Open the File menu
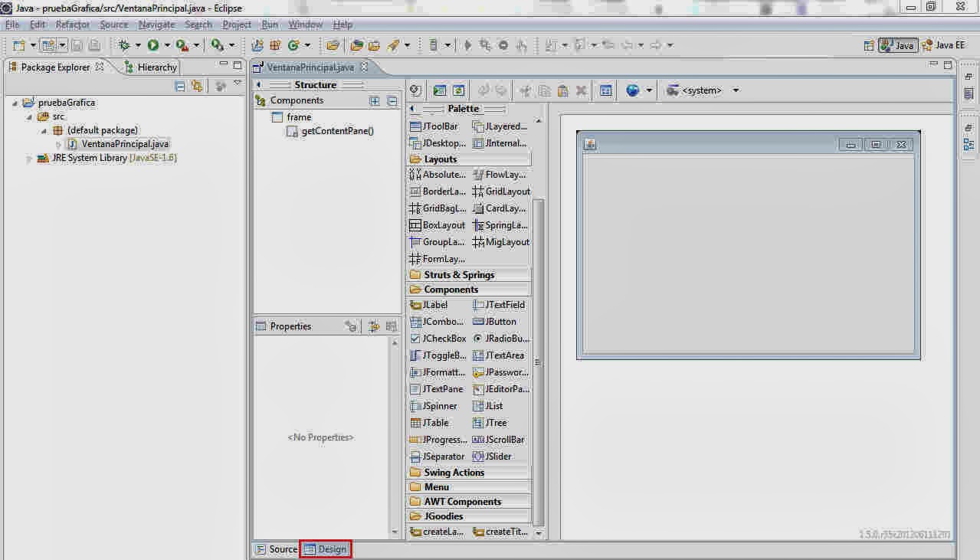The height and width of the screenshot is (560, 980). click(11, 25)
